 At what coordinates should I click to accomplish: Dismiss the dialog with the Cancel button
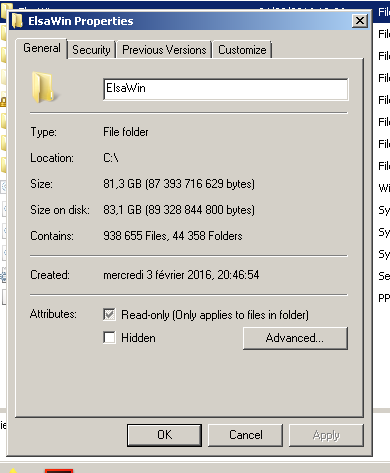[246, 435]
